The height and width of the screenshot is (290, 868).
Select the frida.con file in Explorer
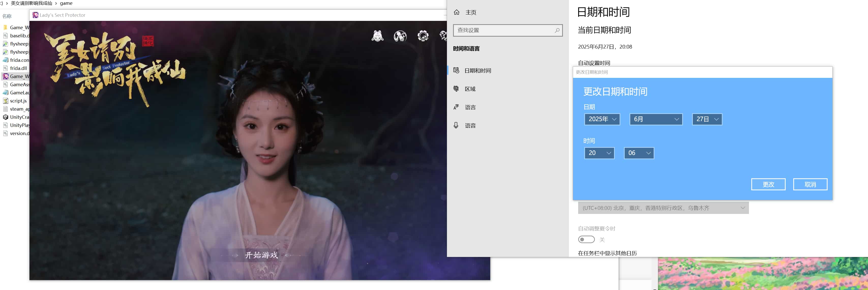(x=16, y=60)
